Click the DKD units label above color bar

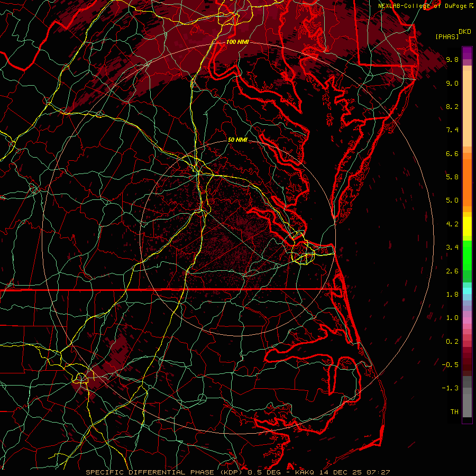(x=464, y=32)
